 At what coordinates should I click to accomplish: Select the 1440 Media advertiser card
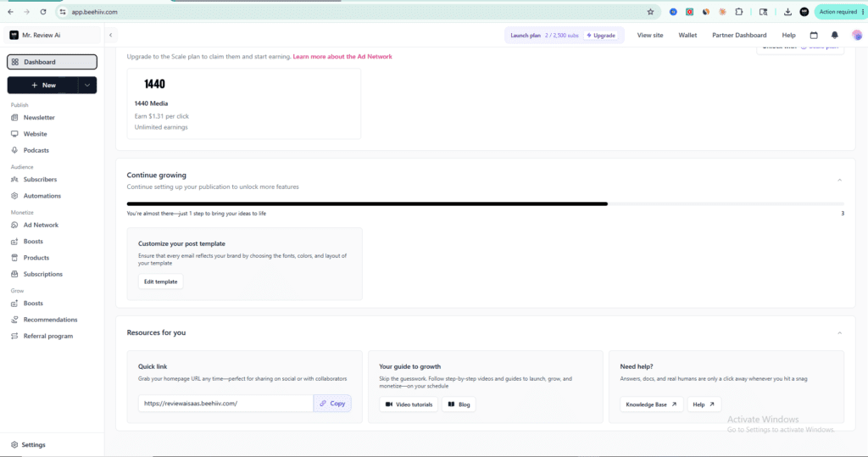click(243, 103)
